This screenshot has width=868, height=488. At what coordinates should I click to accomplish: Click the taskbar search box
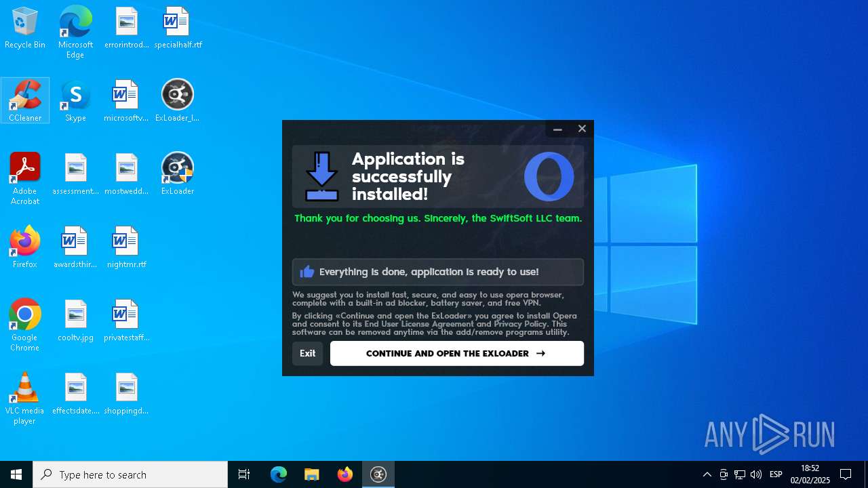[x=130, y=474]
